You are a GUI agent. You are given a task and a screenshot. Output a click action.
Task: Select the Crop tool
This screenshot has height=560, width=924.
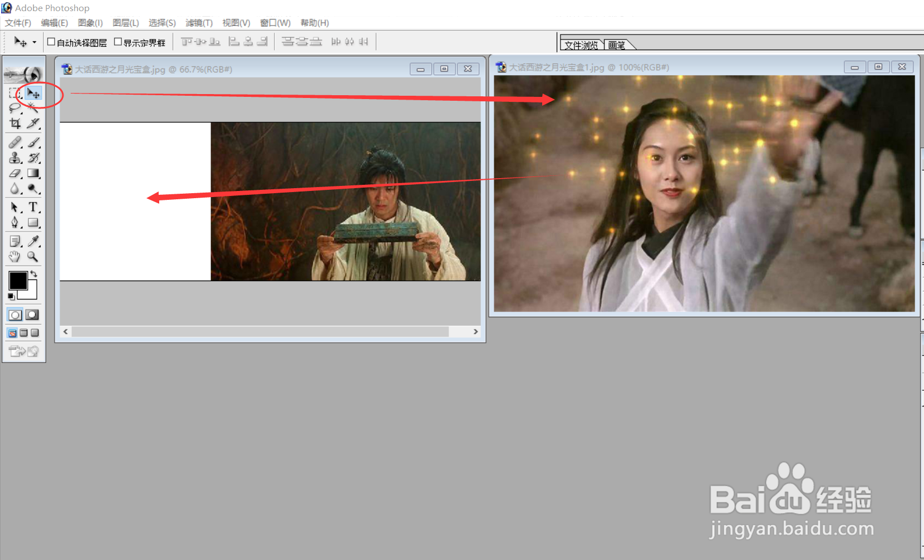(x=15, y=123)
